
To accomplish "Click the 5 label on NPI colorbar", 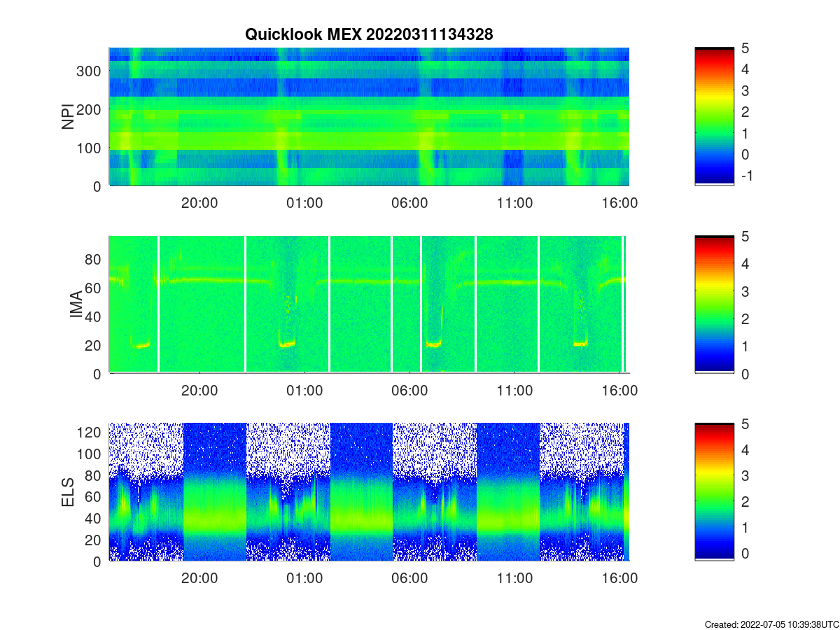I will pos(744,48).
